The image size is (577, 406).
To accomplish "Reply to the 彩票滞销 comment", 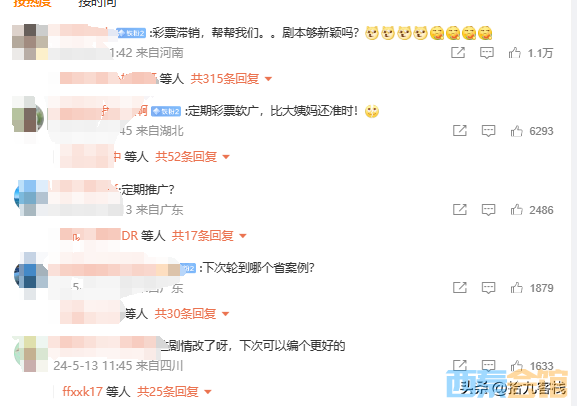I will [x=486, y=53].
